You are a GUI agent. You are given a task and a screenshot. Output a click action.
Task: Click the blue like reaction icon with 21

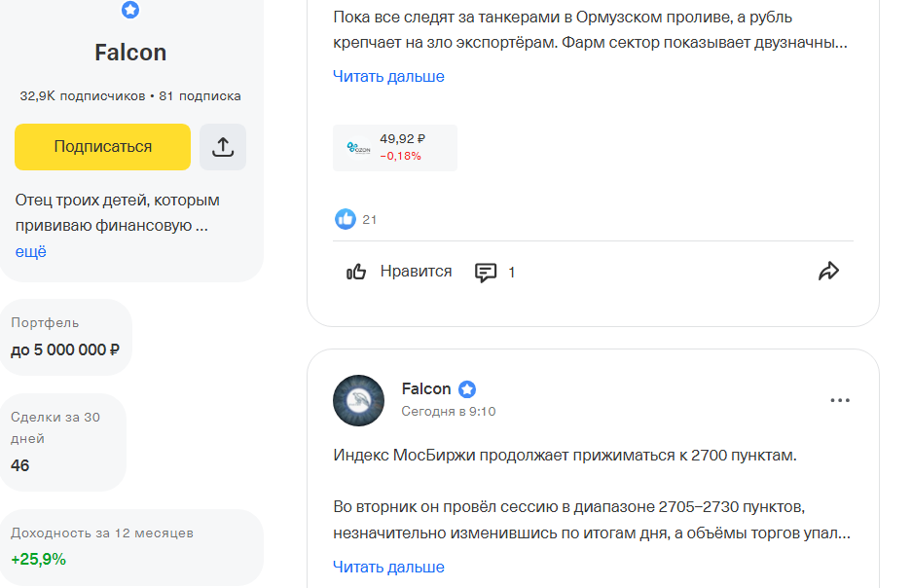coord(346,219)
